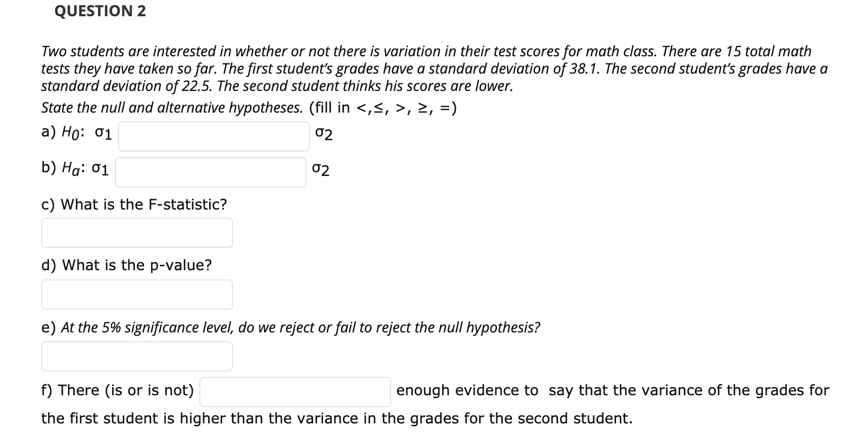Click the p-value answer box
Screen dimensions: 868x444
tap(136, 294)
